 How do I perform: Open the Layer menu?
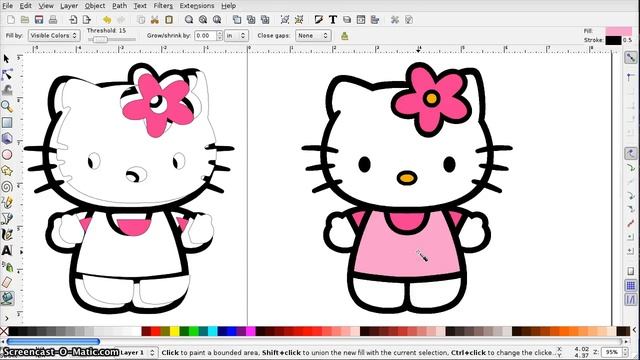pos(69,6)
